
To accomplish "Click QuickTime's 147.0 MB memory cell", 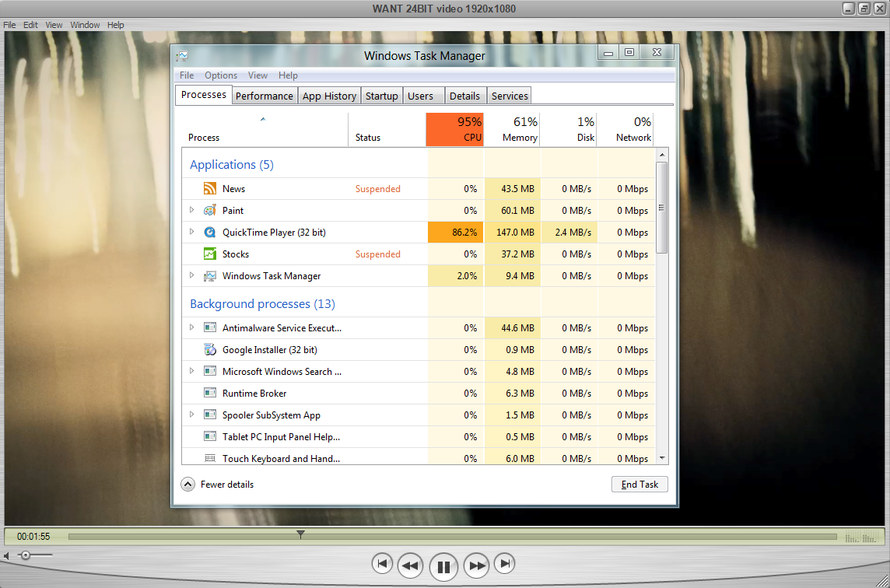I will [512, 232].
